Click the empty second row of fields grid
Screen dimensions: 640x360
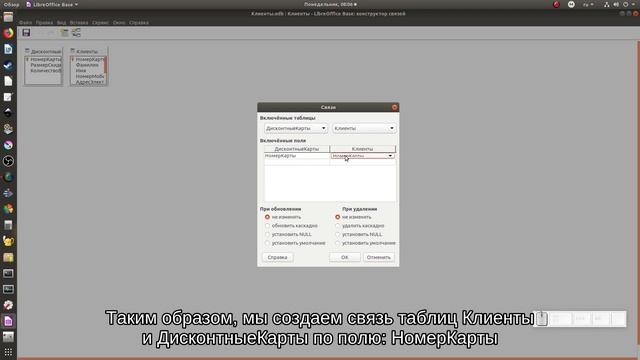pyautogui.click(x=330, y=162)
